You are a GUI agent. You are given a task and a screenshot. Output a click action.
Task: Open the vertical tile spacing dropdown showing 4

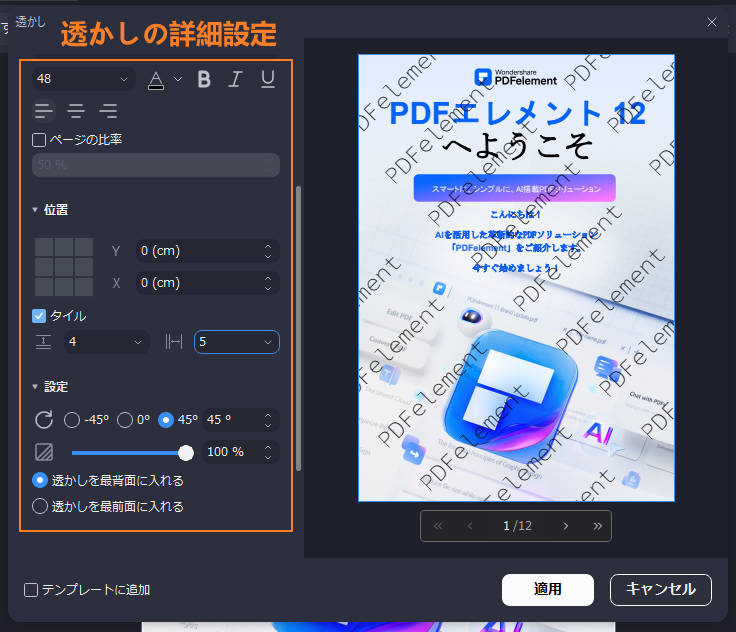click(107, 342)
